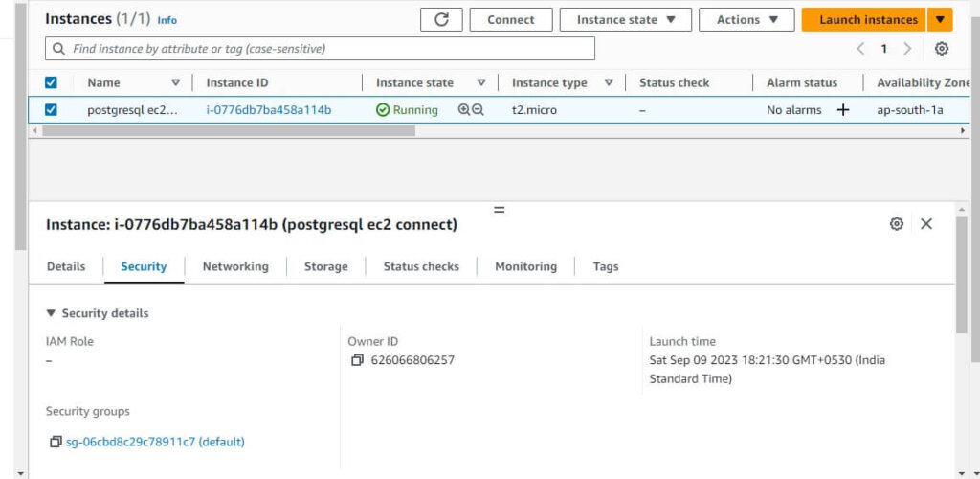
Task: Open security group sg-06cbd8c29c78911c7 link
Action: pos(155,442)
